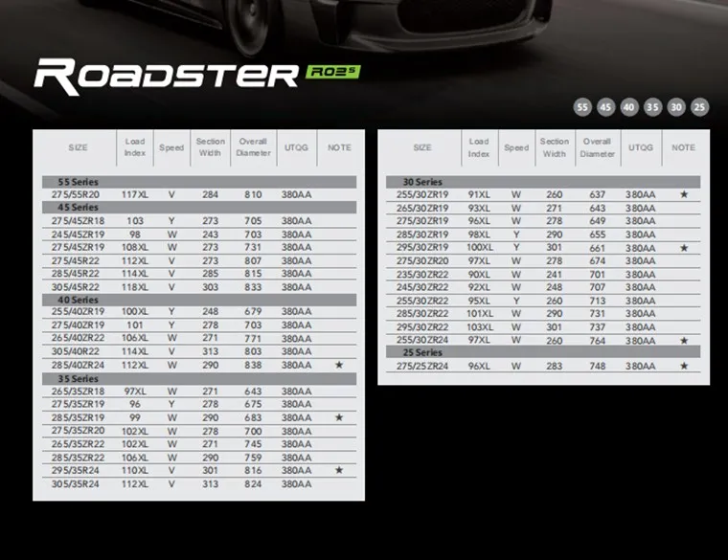This screenshot has width=728, height=560.
Task: Click the 245/30ZR22 size cell
Action: coord(422,287)
